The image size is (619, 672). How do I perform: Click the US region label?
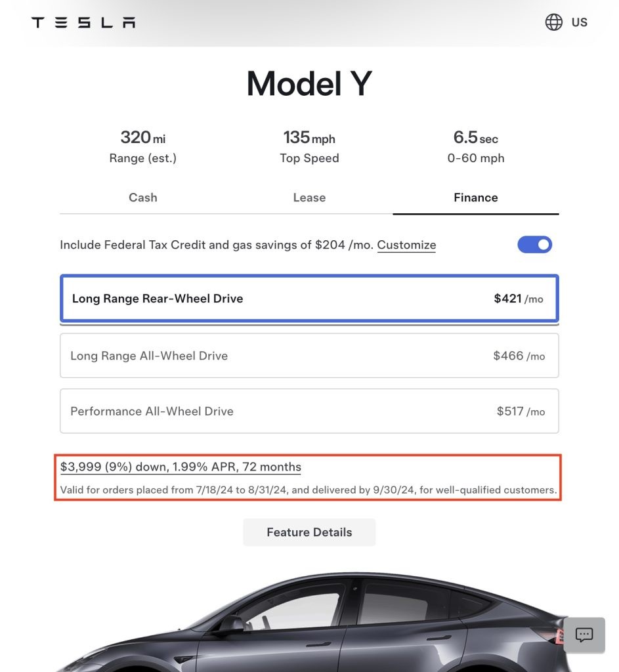[579, 22]
